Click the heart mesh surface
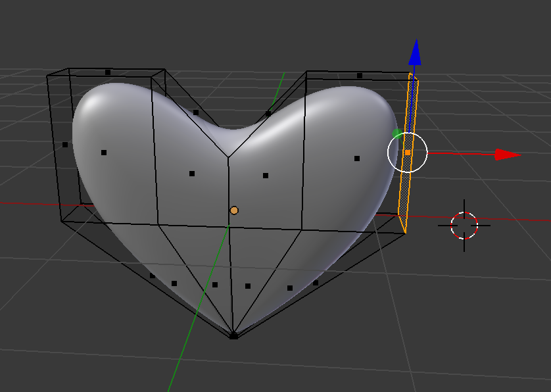 tap(164, 197)
